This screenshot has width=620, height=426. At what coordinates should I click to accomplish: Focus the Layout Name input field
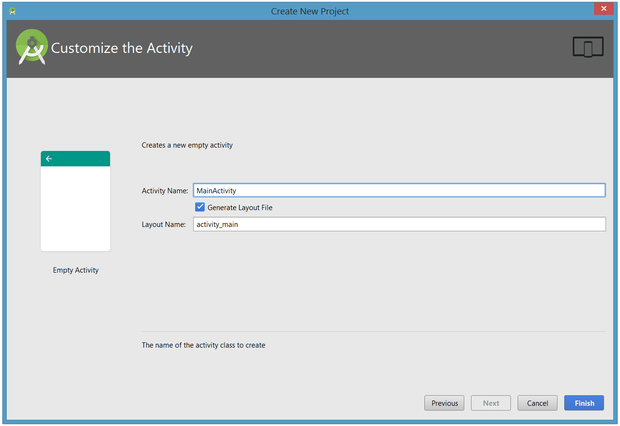[x=398, y=225]
